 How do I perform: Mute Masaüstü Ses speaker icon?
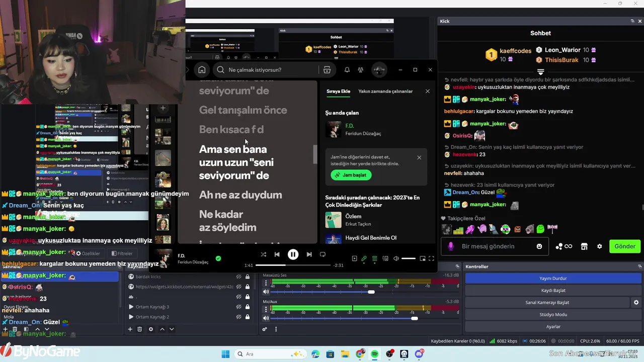click(x=266, y=292)
